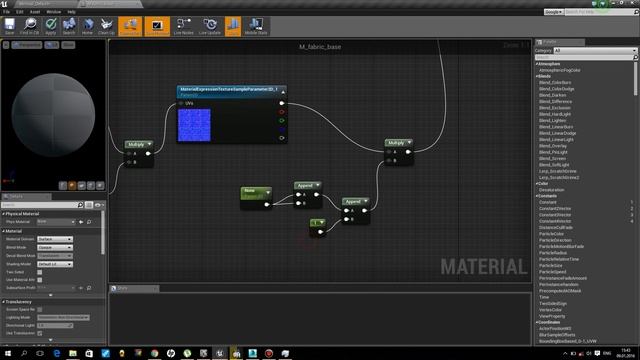
Task: Open the Material Domain dropdown
Action: (x=55, y=239)
